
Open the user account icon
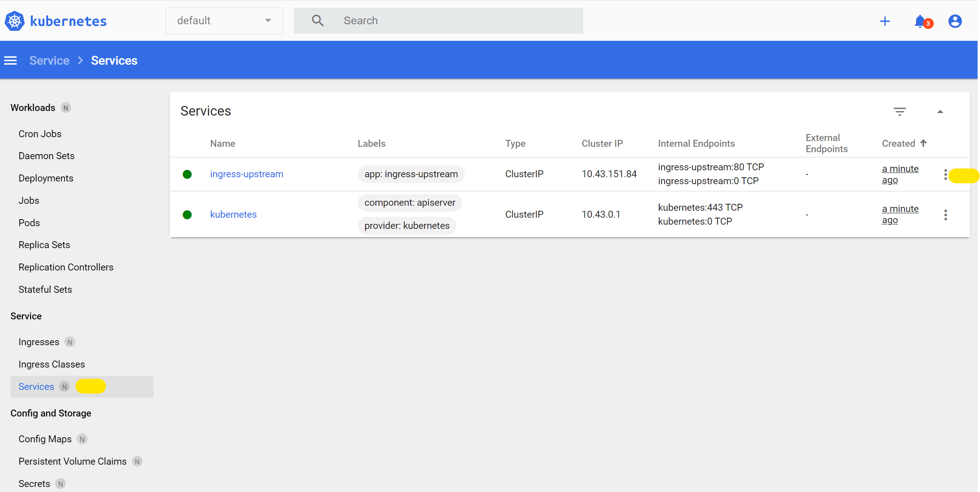tap(955, 21)
